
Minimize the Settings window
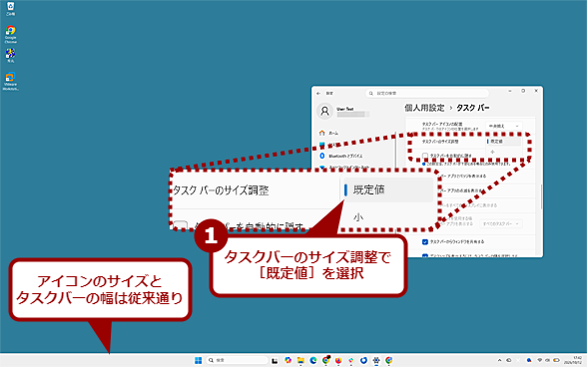point(510,91)
